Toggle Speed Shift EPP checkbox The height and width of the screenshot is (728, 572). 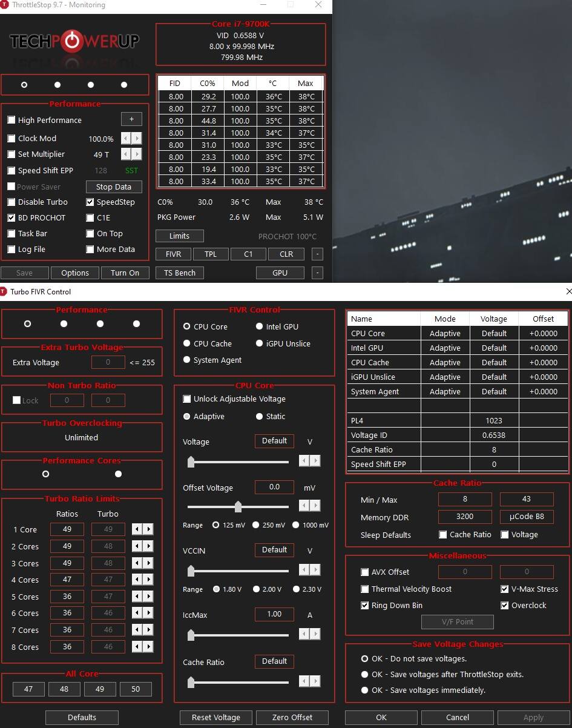(12, 170)
